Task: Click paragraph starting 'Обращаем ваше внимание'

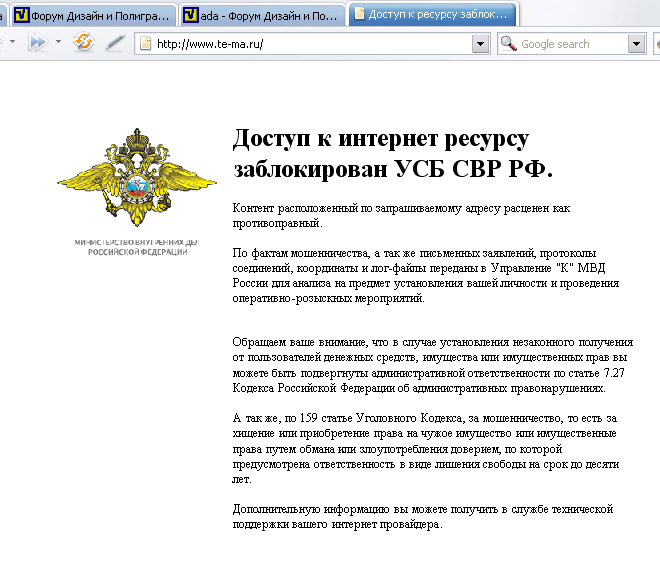Action: point(433,365)
